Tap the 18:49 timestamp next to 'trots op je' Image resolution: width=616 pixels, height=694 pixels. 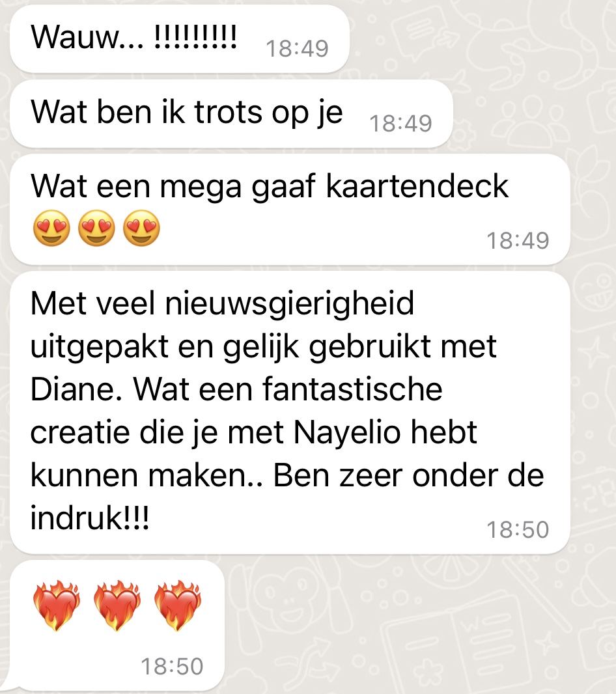point(400,124)
